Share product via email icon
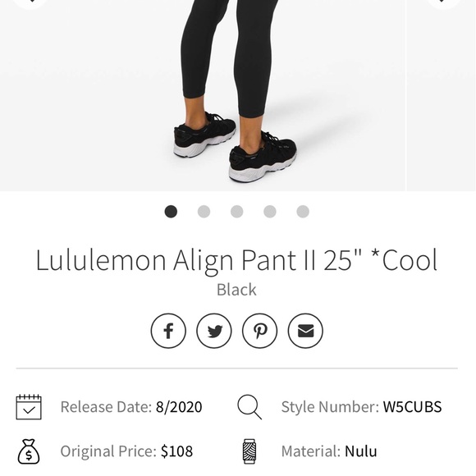 pos(305,331)
